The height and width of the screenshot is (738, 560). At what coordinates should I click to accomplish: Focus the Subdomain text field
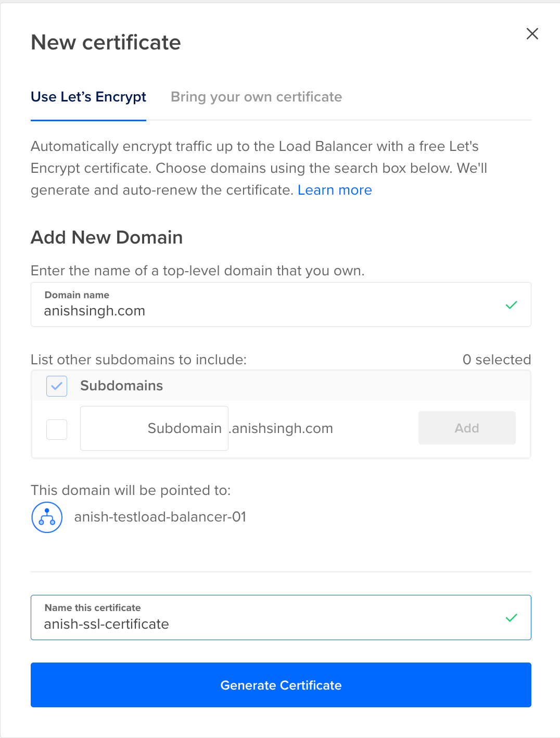click(x=154, y=428)
